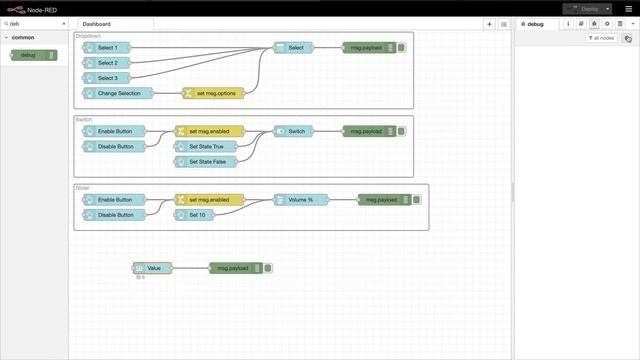Click the Switch group set msg.enabled icon
The height and width of the screenshot is (360, 640).
(x=181, y=131)
